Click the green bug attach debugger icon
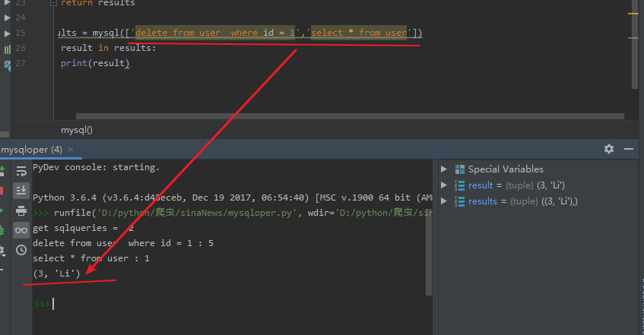Viewport: 644px width, 335px height. [2, 230]
